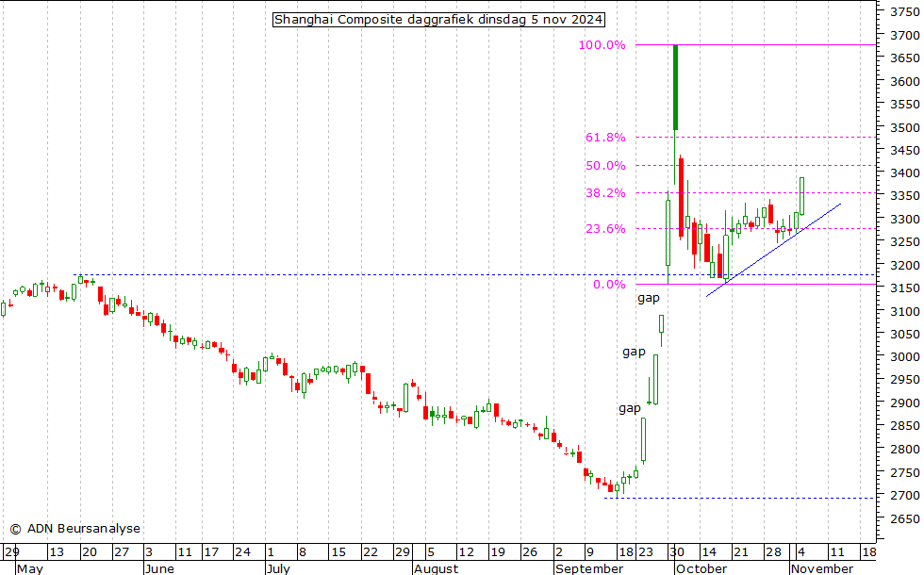The width and height of the screenshot is (924, 575).
Task: Click the tall green candle reaching 100.0%
Action: tap(675, 87)
